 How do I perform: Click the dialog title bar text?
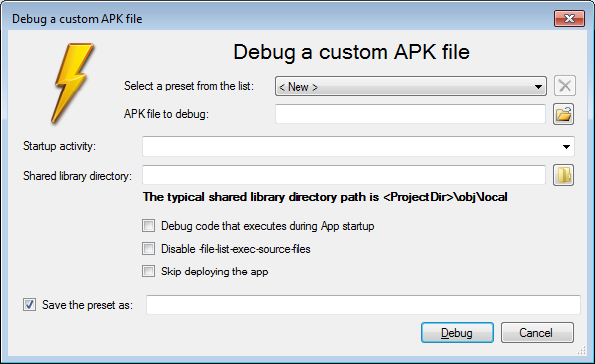(x=78, y=19)
